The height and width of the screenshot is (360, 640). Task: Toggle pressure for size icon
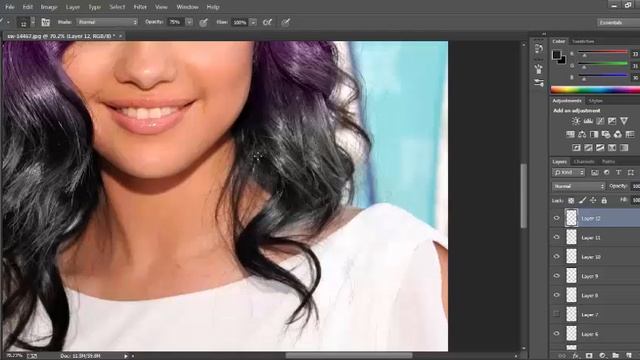286,22
